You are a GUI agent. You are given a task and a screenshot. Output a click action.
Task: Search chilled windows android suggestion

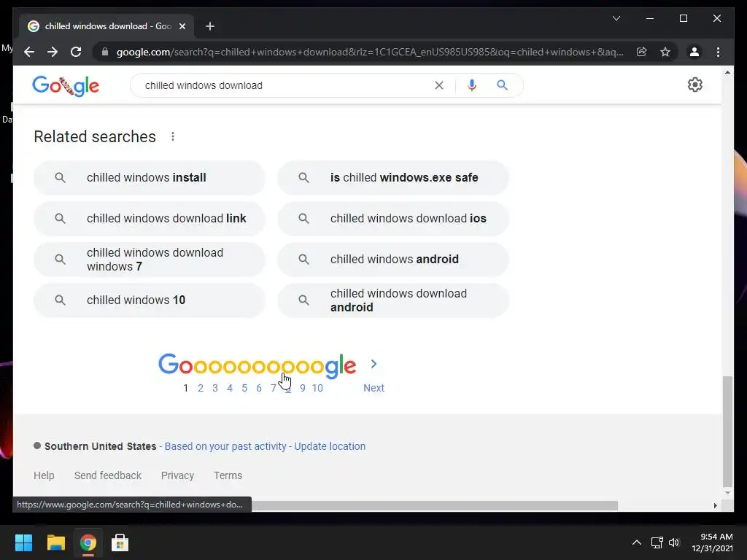pyautogui.click(x=393, y=260)
